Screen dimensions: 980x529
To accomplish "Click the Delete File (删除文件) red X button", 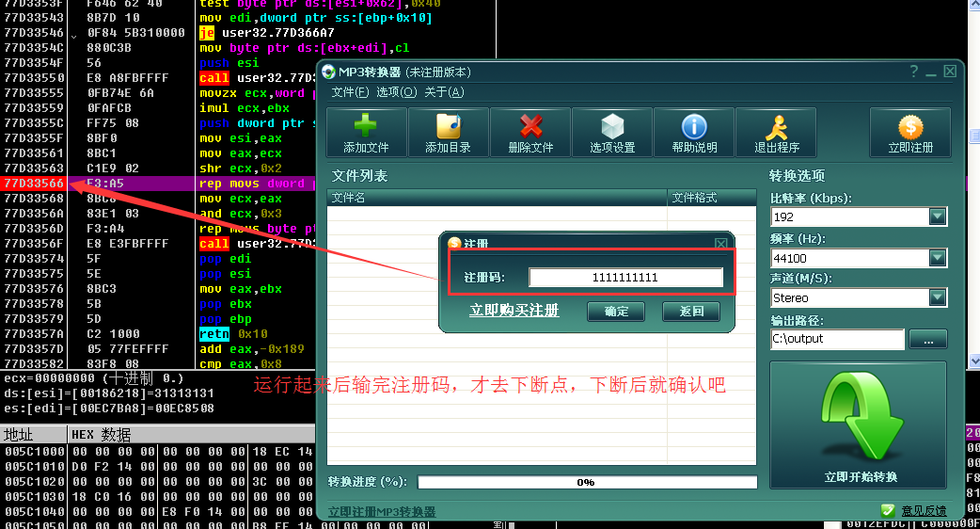I will coord(530,133).
